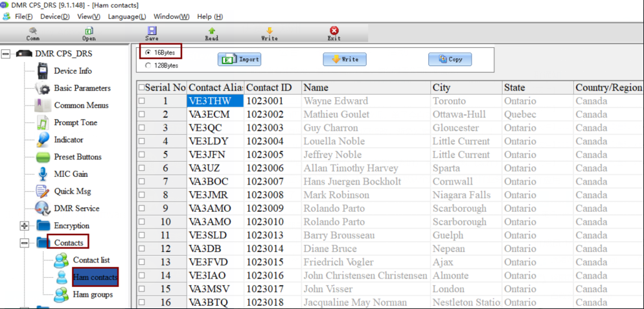Open Device Info in sidebar
644x309 pixels.
[73, 71]
